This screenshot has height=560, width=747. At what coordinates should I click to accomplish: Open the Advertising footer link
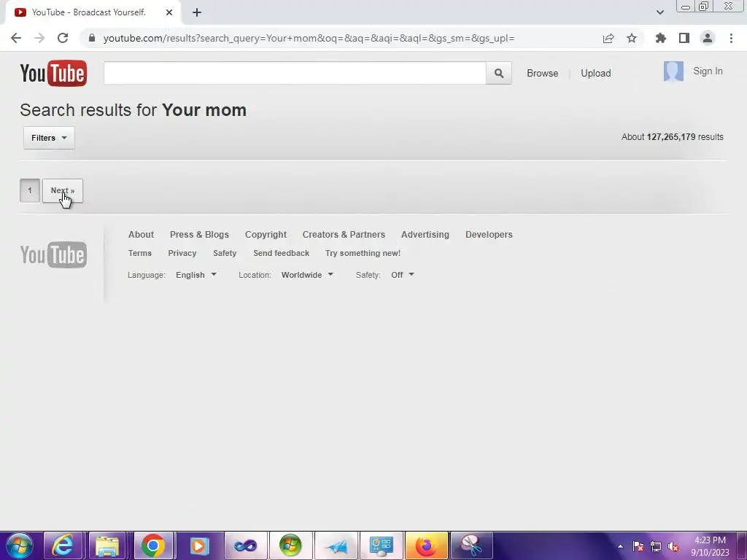point(425,234)
